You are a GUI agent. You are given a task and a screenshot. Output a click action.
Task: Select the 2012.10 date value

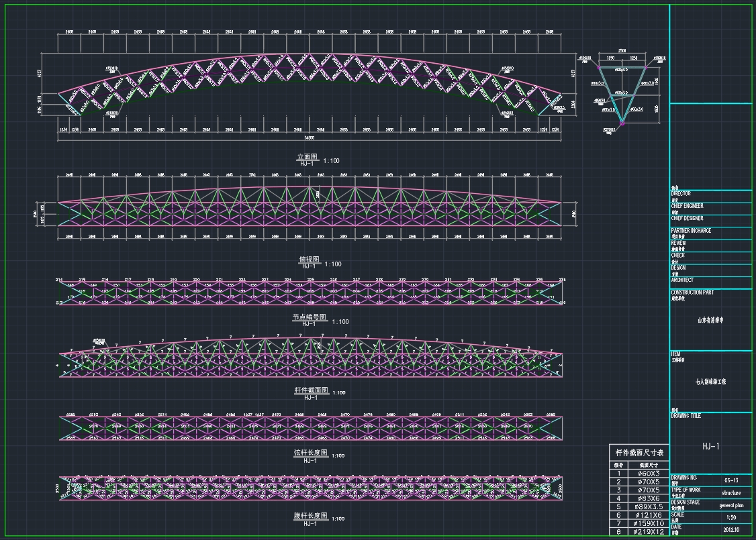click(x=731, y=530)
